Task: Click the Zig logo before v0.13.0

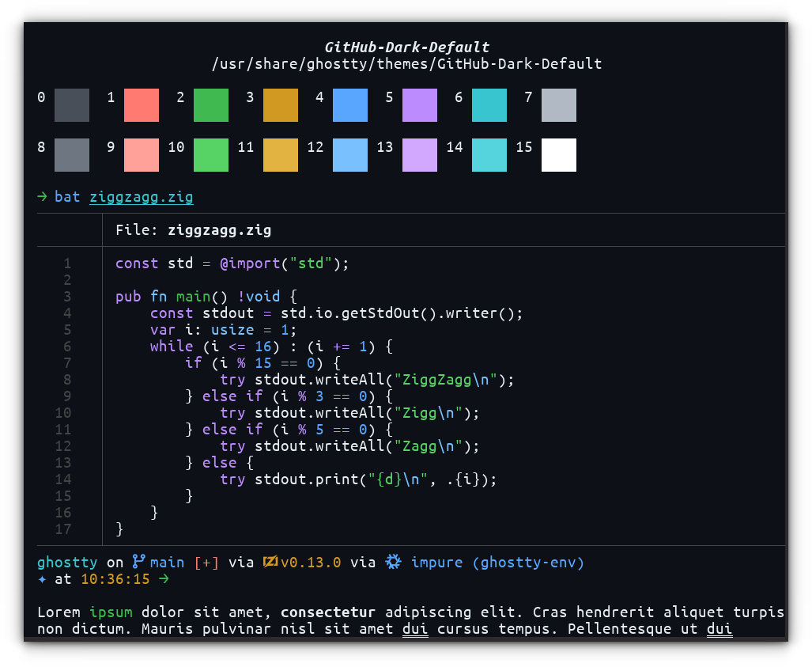Action: [x=270, y=562]
